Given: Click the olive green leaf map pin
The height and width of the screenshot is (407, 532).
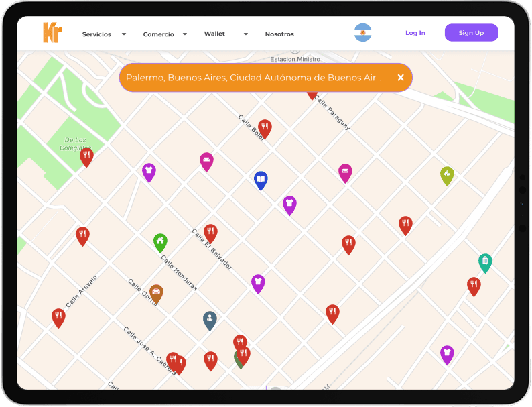Looking at the screenshot, I should 447,174.
